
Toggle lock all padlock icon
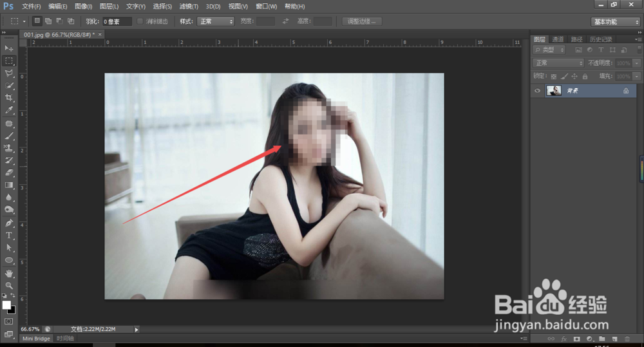click(585, 77)
